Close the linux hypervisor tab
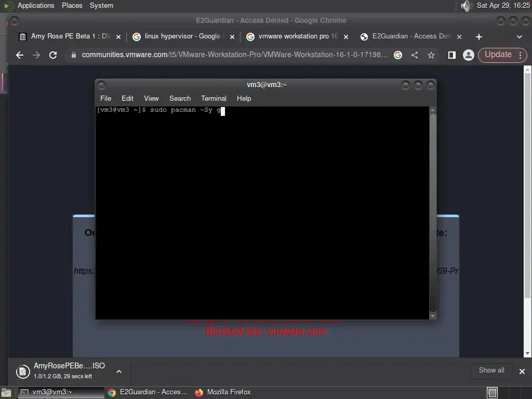Viewport: 532px width, 399px height. coord(232,37)
